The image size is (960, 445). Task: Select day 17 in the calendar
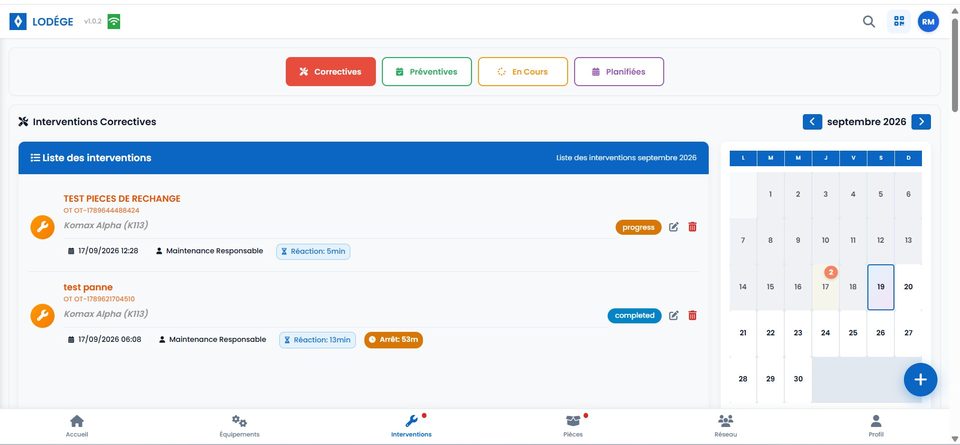825,287
